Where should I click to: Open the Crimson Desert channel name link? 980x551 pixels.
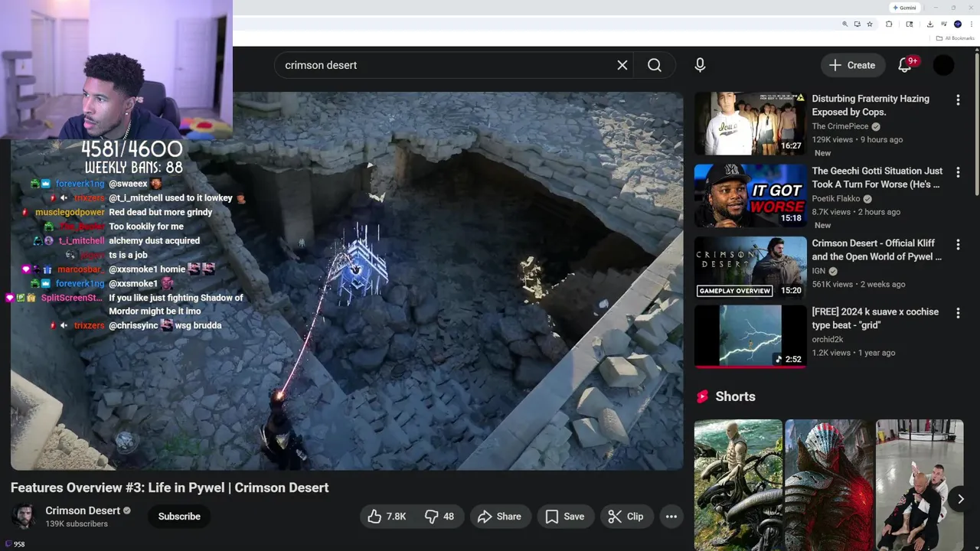coord(83,510)
